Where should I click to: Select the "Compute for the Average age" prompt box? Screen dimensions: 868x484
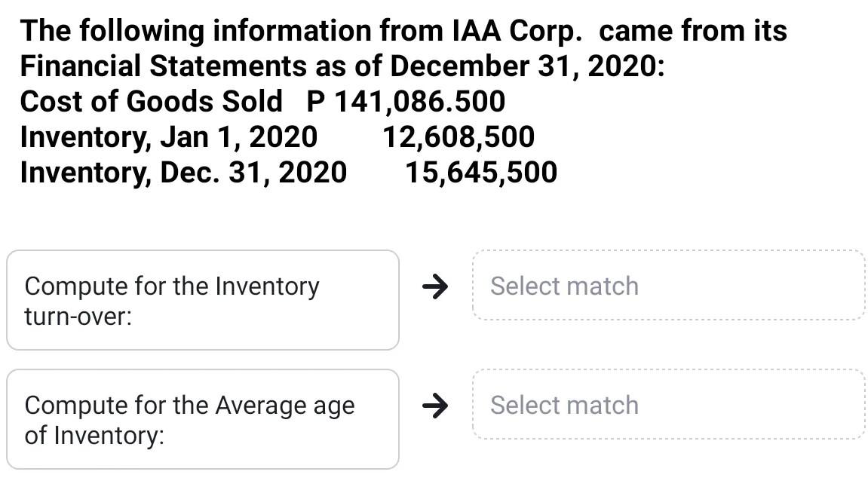tap(202, 419)
